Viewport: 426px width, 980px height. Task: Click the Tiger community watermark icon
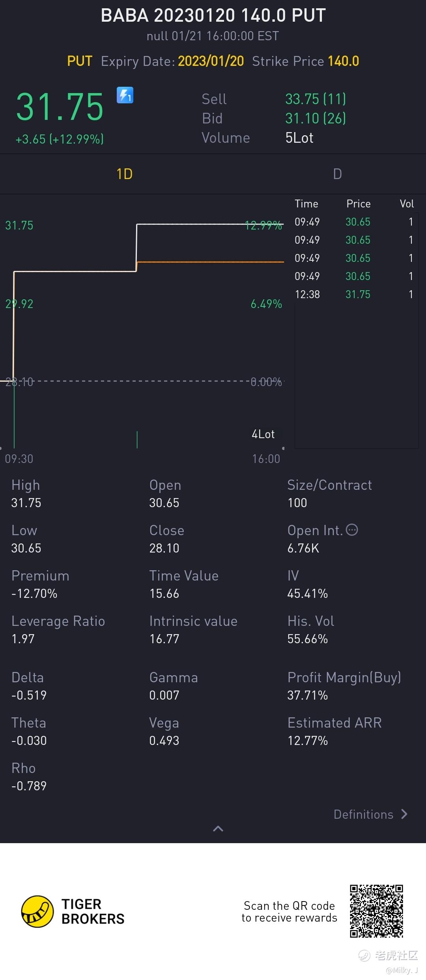pyautogui.click(x=364, y=955)
